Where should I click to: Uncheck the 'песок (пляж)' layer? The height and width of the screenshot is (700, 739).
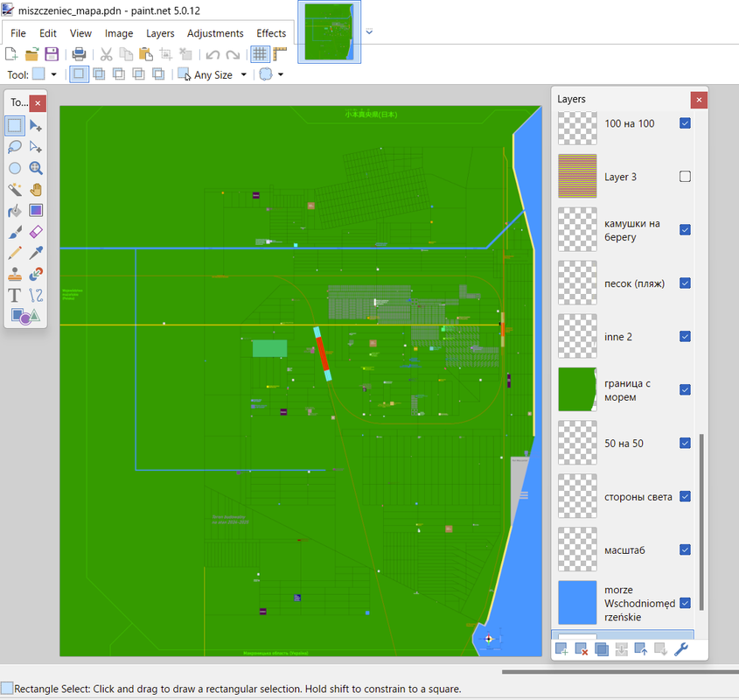click(x=686, y=283)
